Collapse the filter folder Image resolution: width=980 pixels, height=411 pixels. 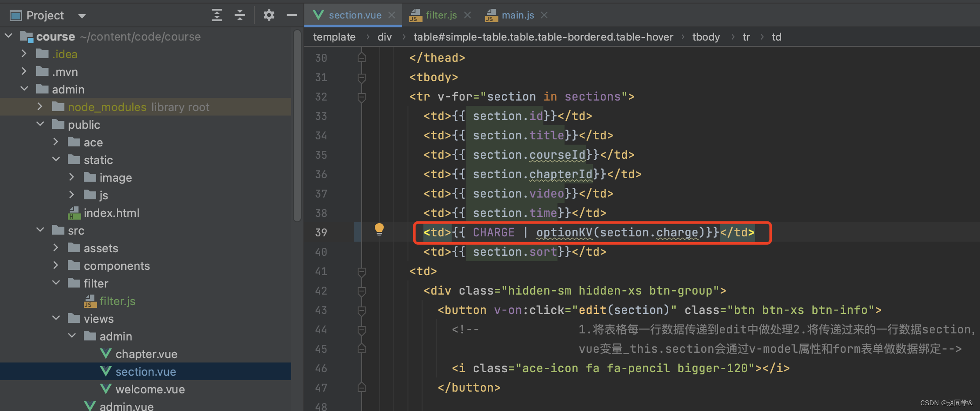click(x=56, y=283)
